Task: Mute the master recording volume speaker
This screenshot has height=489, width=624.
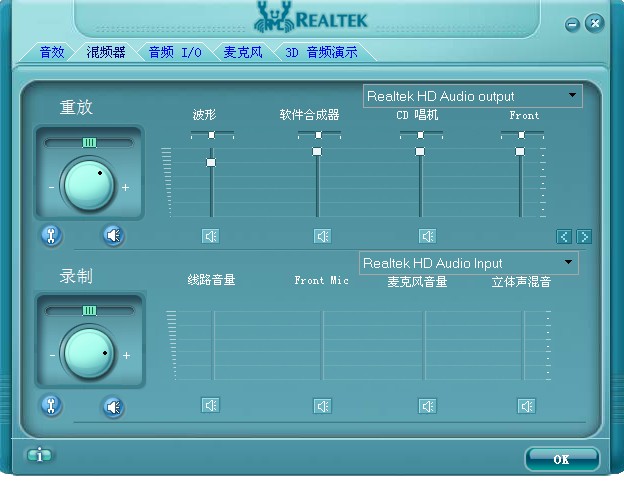Action: (x=114, y=407)
